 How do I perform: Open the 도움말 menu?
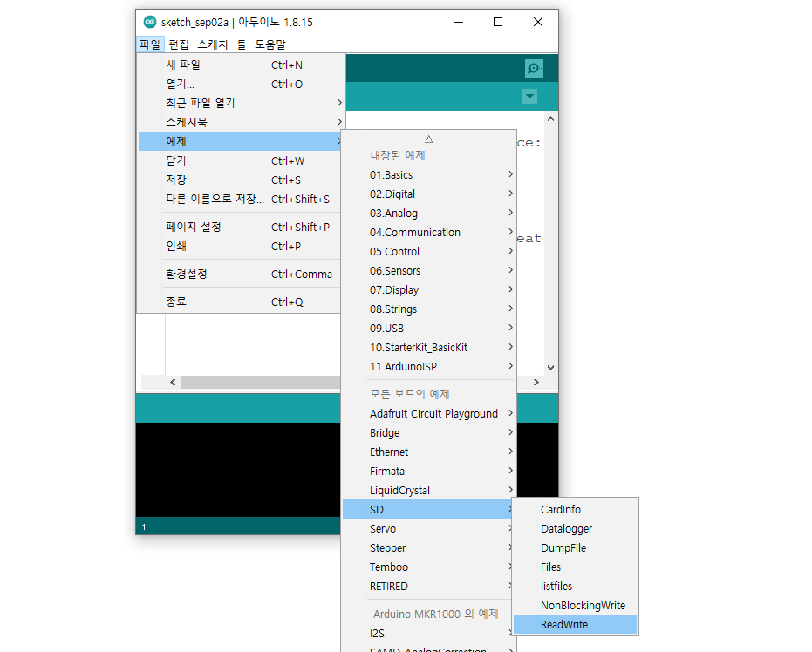pos(270,44)
